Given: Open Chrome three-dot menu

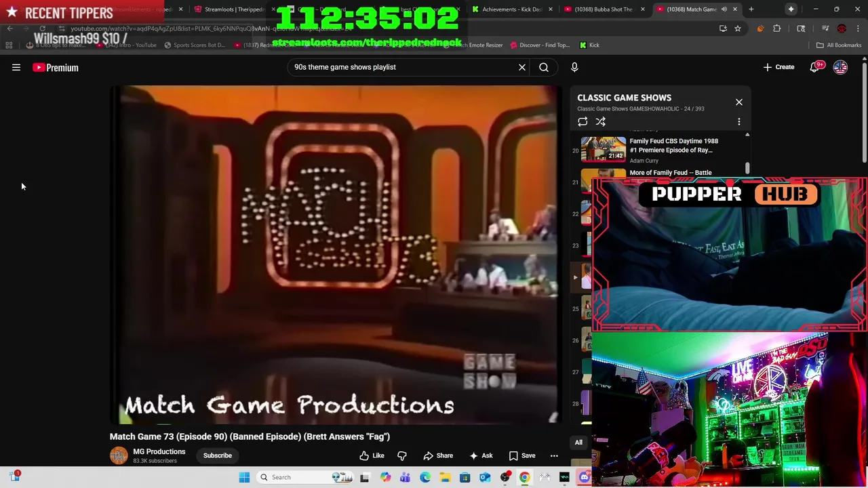Looking at the screenshot, I should coord(857,28).
